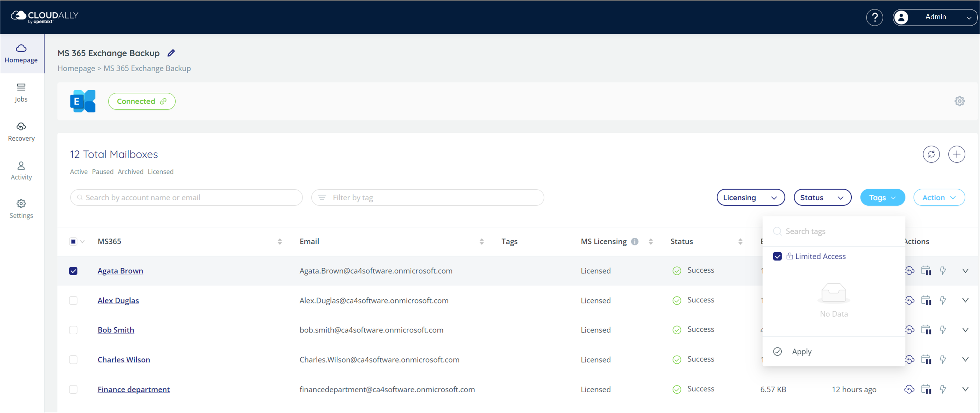This screenshot has height=413, width=980.
Task: Click the CloudAlly logo
Action: pyautogui.click(x=45, y=17)
